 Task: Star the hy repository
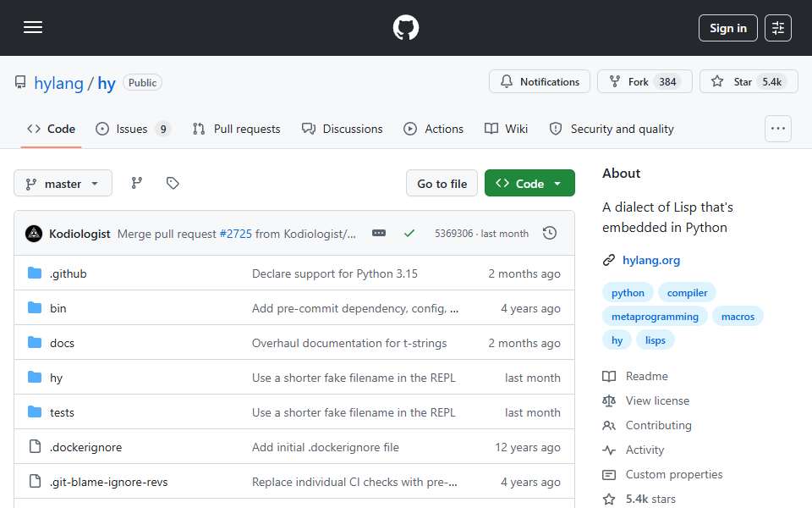pyautogui.click(x=749, y=82)
